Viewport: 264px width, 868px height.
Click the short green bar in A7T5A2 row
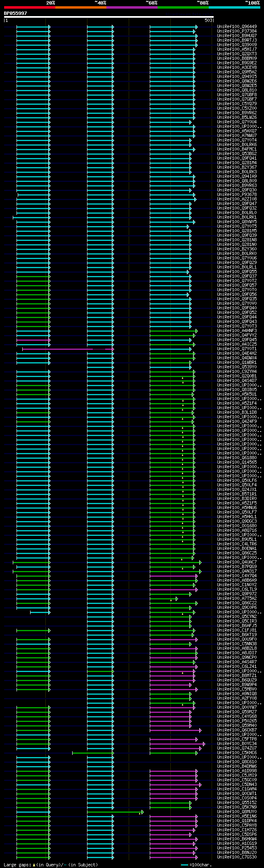[164, 599]
